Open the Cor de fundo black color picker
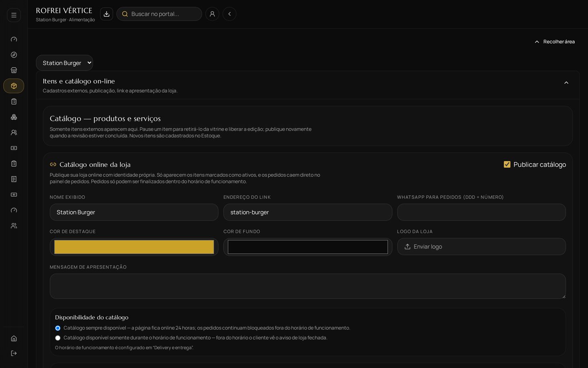Image resolution: width=588 pixels, height=368 pixels. click(308, 247)
